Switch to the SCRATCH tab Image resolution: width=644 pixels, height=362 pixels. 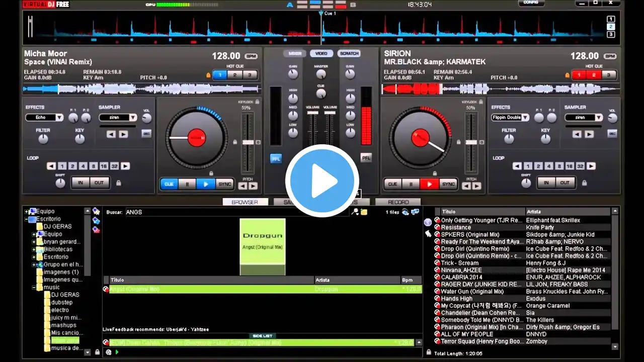(349, 53)
